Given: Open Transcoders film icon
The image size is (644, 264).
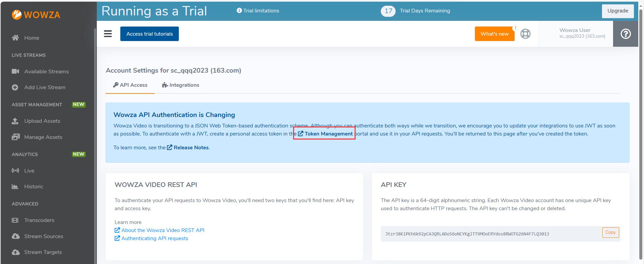Looking at the screenshot, I should point(15,220).
